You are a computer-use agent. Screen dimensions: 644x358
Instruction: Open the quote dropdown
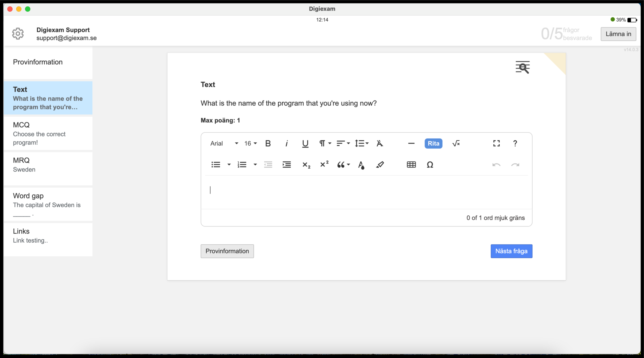pos(344,165)
